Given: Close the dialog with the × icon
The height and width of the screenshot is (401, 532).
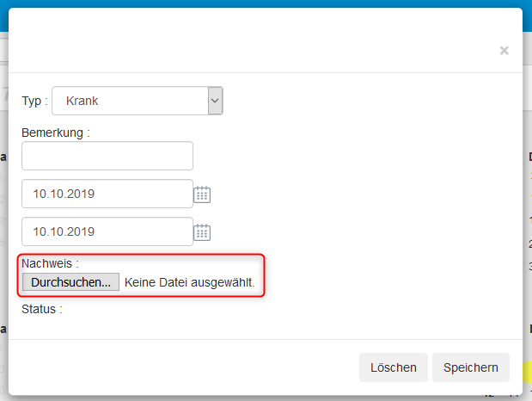Looking at the screenshot, I should 504,51.
